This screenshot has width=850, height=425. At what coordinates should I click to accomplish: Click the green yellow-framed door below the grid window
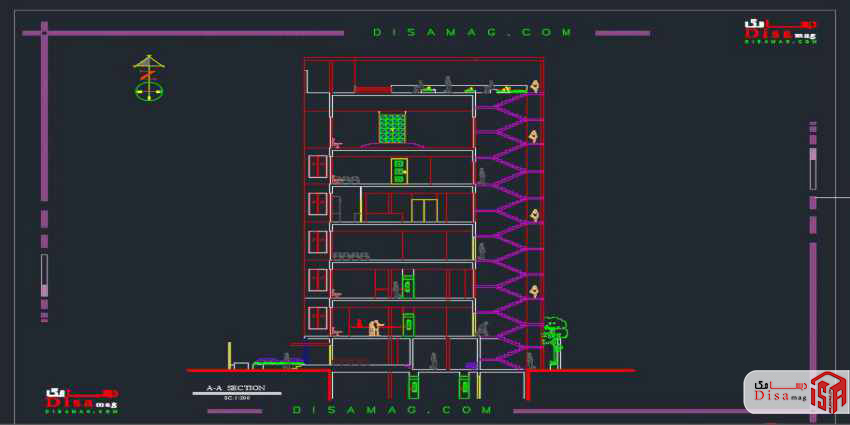tap(399, 170)
